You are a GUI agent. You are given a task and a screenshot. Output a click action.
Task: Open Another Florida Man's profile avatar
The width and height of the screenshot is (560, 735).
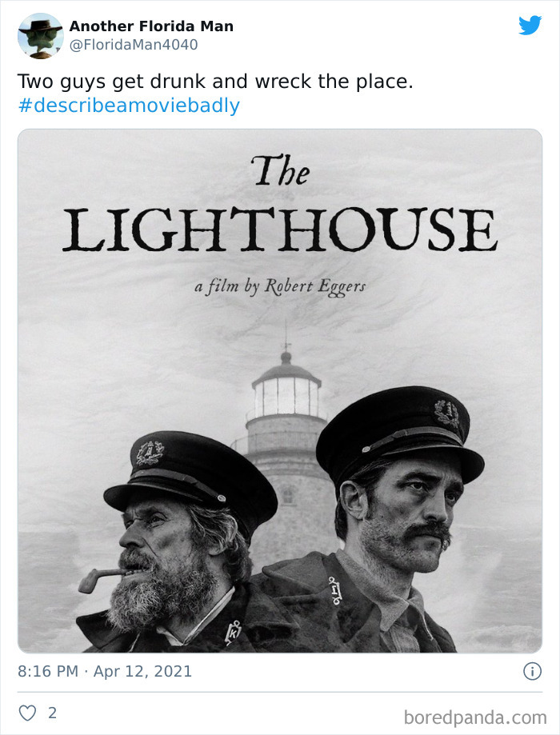pos(40,35)
